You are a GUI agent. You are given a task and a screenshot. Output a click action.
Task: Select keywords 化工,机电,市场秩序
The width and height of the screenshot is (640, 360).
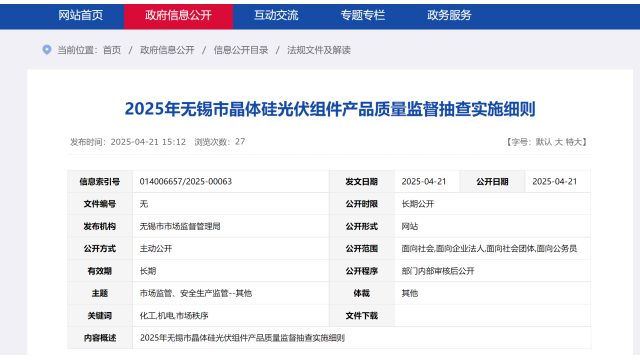174,316
